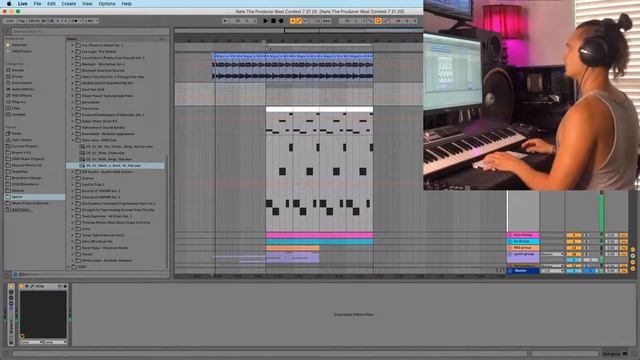This screenshot has width=640, height=360.
Task: Select the Splice folder in Places
Action: [34, 197]
